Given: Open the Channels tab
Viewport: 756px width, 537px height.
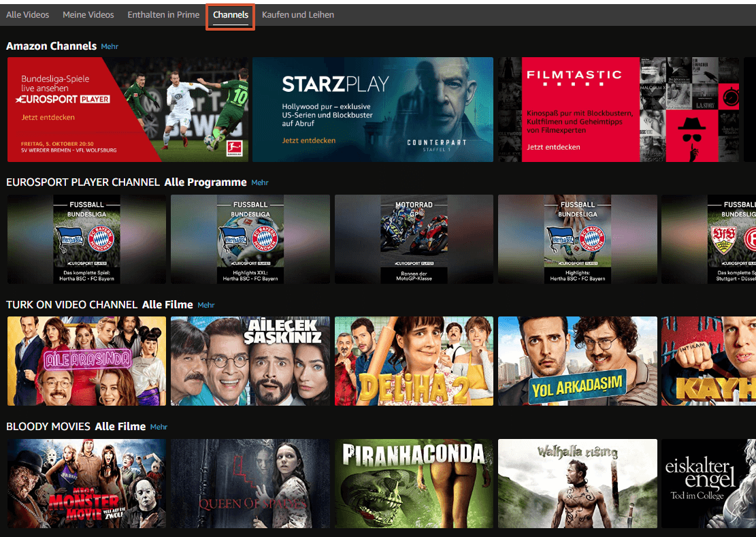Looking at the screenshot, I should tap(231, 14).
